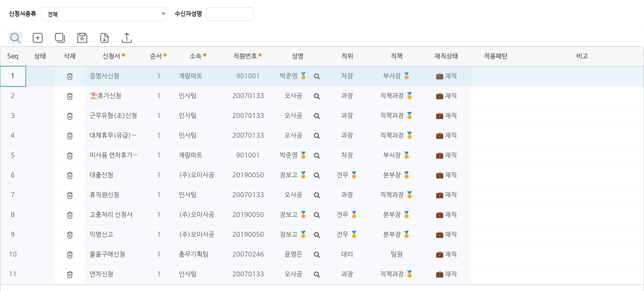
Task: Click the 팀원 duty cell
Action: coord(397,254)
